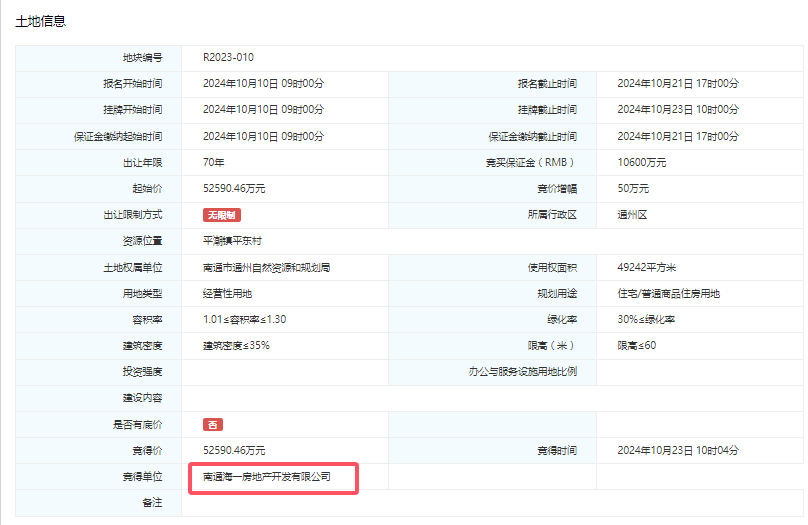808x525 pixels.
Task: Click the 竞价增幅 label
Action: click(x=557, y=189)
